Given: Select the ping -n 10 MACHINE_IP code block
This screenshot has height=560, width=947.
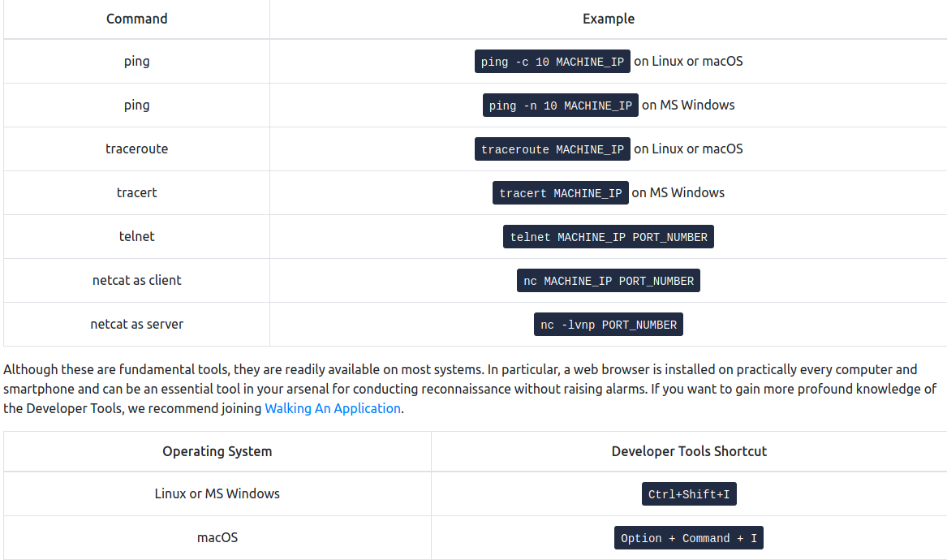Looking at the screenshot, I should 560,106.
